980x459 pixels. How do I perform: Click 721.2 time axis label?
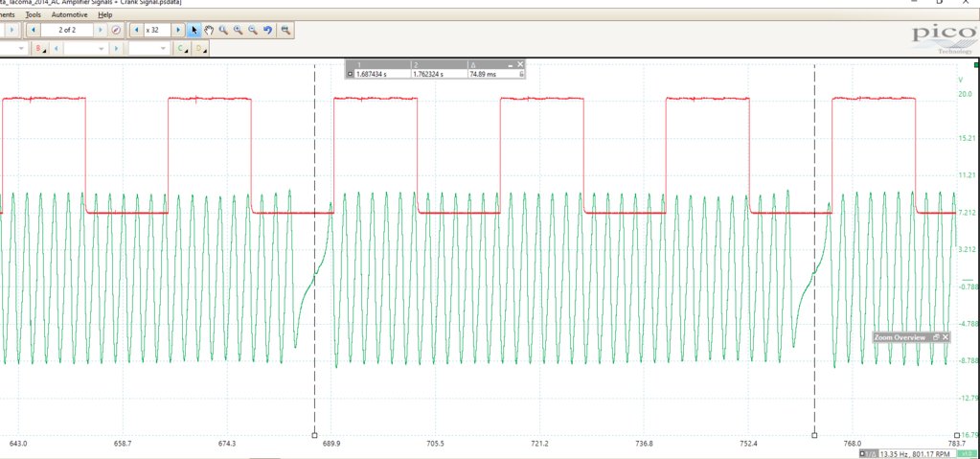(x=540, y=444)
